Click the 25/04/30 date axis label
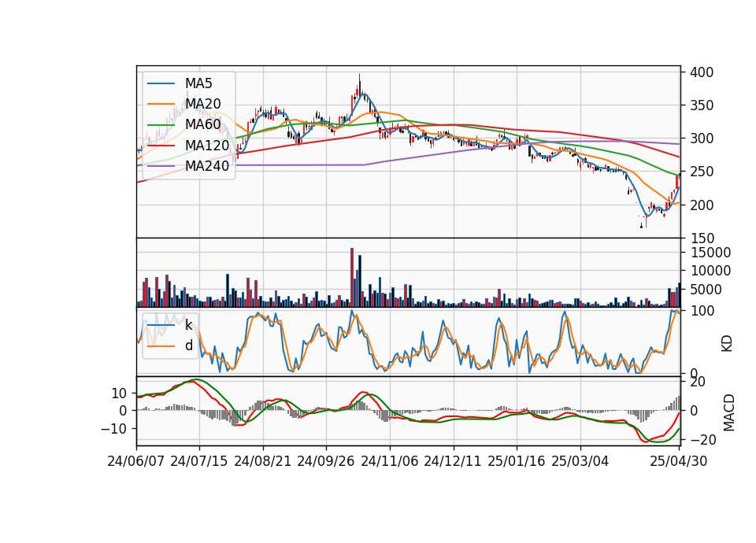 [x=679, y=461]
